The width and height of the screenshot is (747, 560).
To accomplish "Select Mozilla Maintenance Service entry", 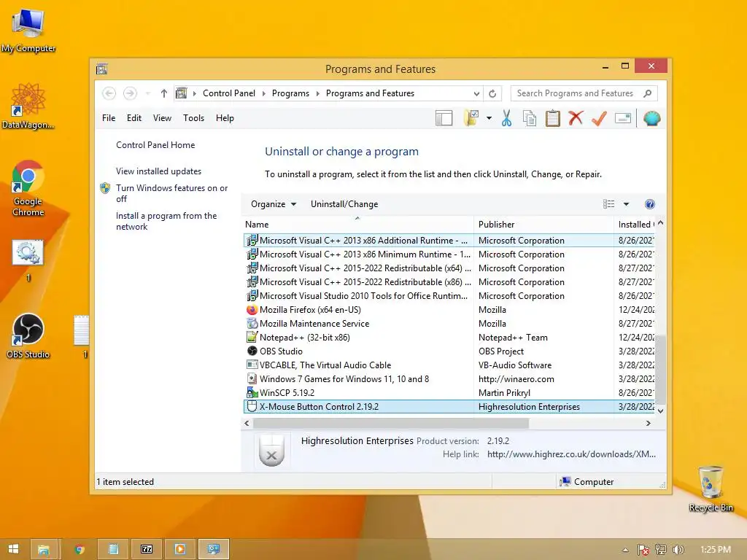I will [x=449, y=323].
